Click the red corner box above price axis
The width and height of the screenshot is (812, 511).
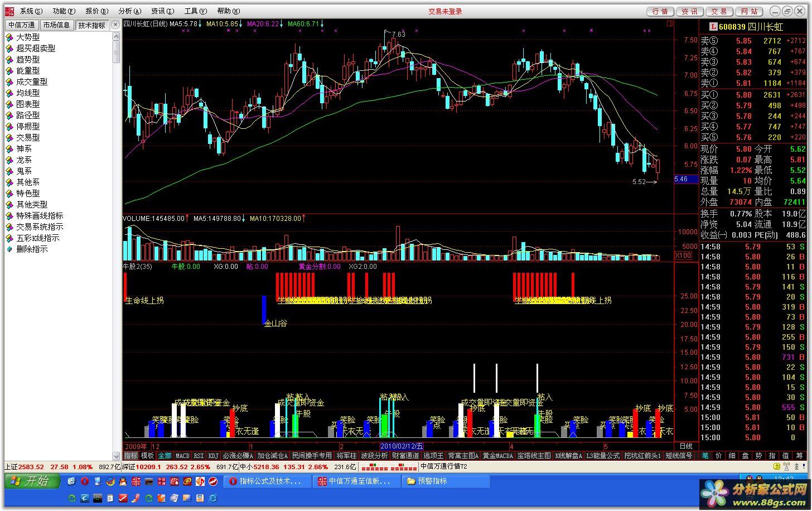tap(670, 24)
